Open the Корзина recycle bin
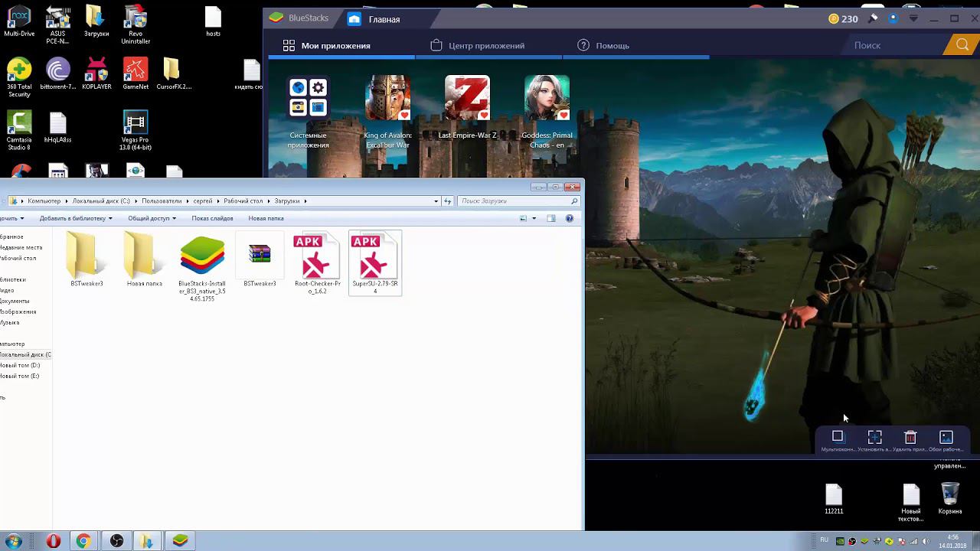The height and width of the screenshot is (551, 980). [949, 499]
